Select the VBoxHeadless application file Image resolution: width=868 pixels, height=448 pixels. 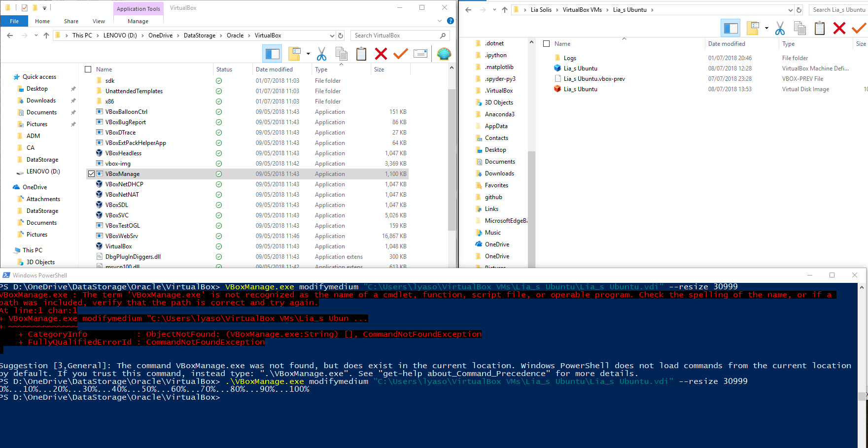point(123,153)
